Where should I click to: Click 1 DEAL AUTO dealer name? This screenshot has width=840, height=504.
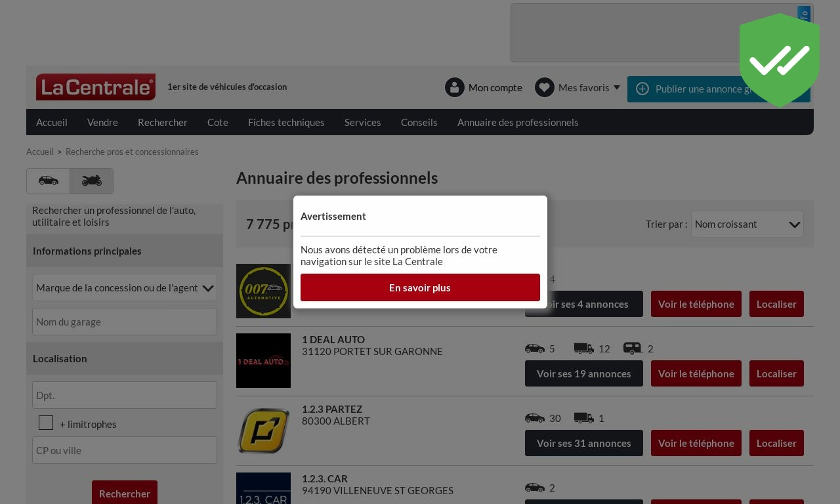point(333,339)
